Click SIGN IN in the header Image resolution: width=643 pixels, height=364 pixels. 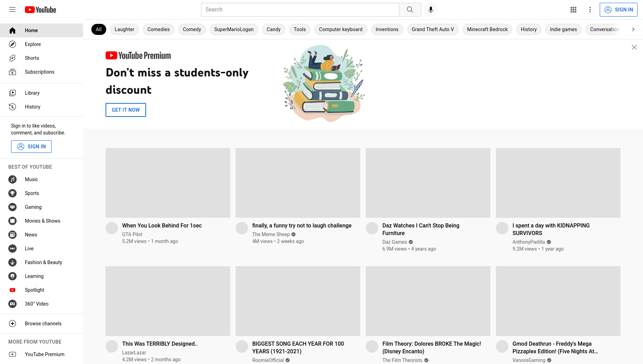pyautogui.click(x=618, y=10)
